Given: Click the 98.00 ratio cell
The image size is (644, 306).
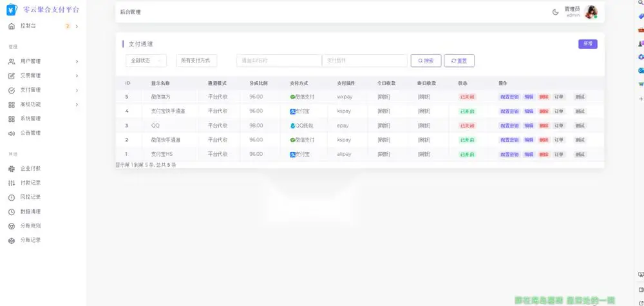Looking at the screenshot, I should pos(256,126).
